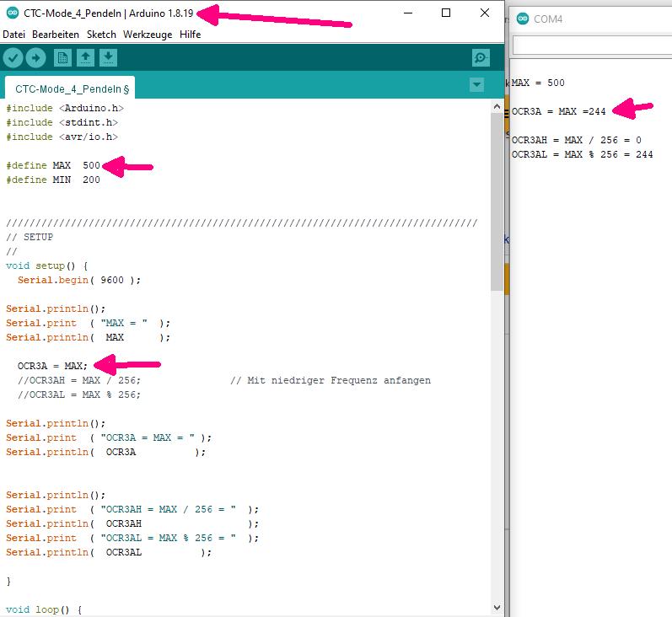Image resolution: width=672 pixels, height=617 pixels.
Task: Click the Arduino logo in the COM4 window
Action: point(523,19)
